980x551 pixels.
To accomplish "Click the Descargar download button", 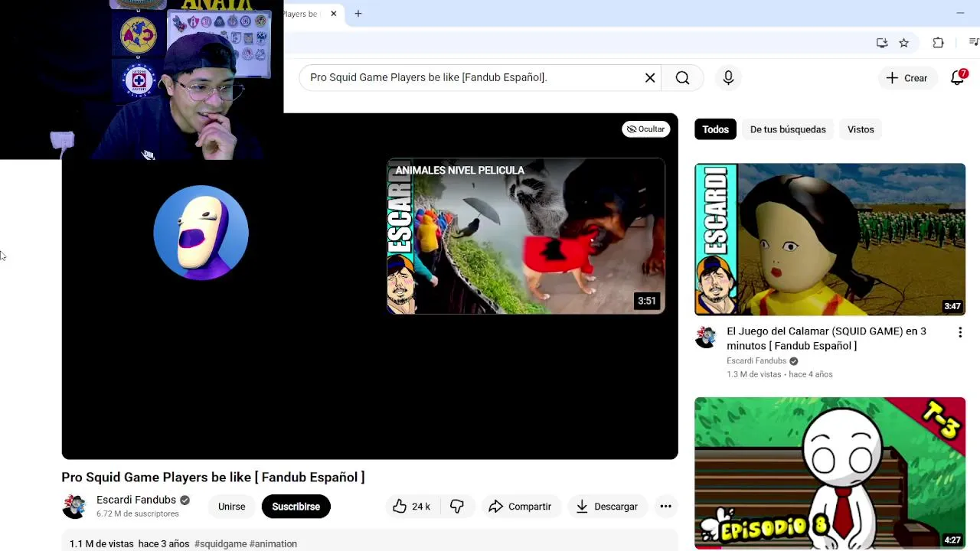I will pos(607,507).
